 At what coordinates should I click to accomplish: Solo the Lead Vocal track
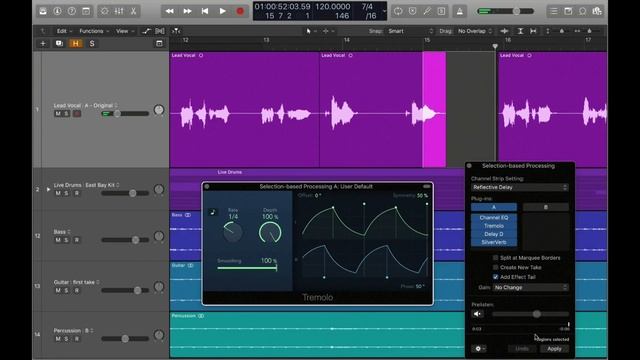click(x=66, y=113)
